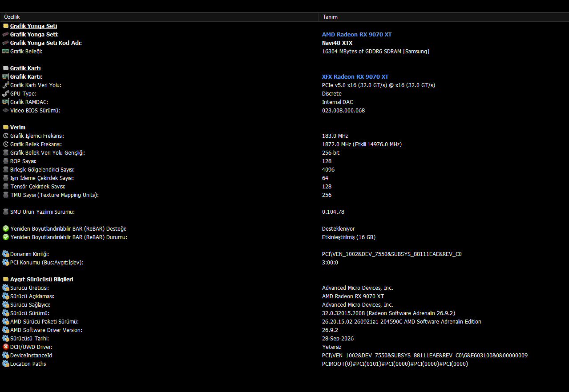Select the SMU version 0.104.78

[333, 212]
